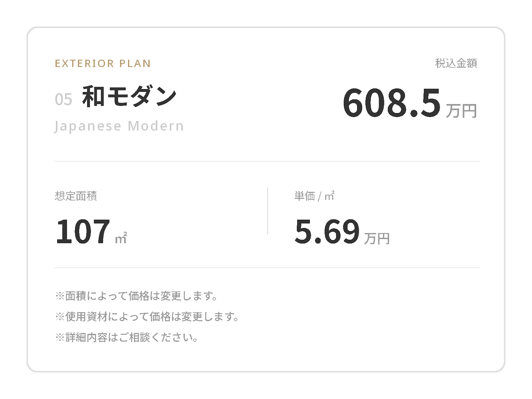Click the ㎡ unit beside 107
The image size is (532, 399).
click(x=121, y=238)
